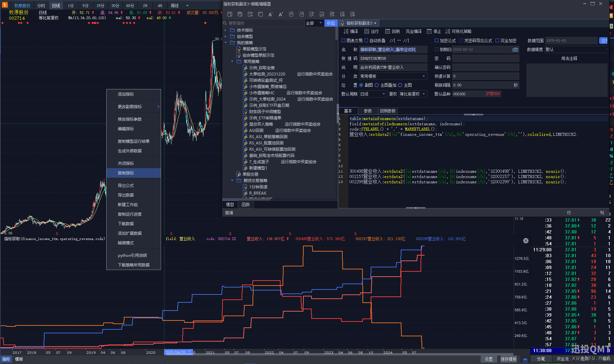
Task: Click the find-in-document magnifier icon
Action: 312,14
